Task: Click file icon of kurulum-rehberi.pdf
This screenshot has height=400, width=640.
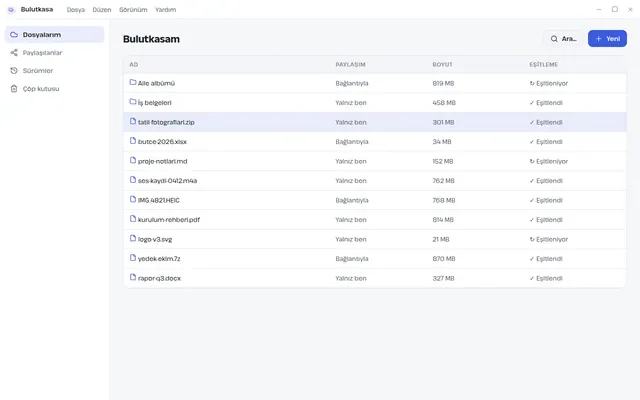Action: point(133,219)
